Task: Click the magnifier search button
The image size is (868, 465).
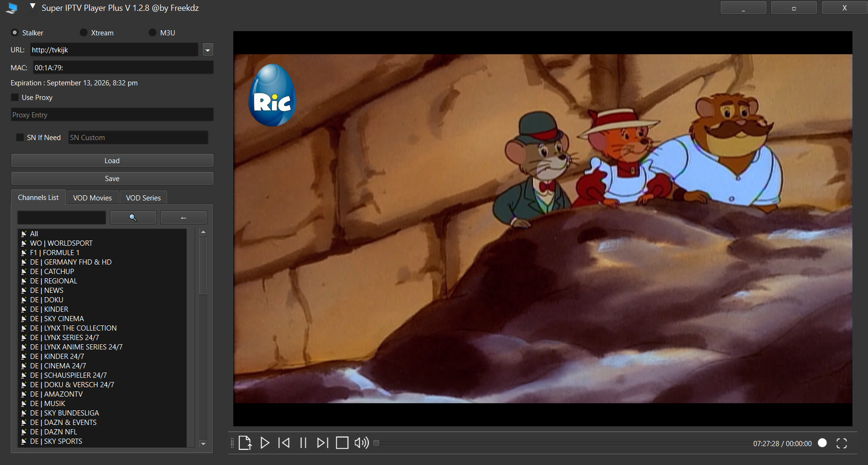Action: tap(133, 217)
